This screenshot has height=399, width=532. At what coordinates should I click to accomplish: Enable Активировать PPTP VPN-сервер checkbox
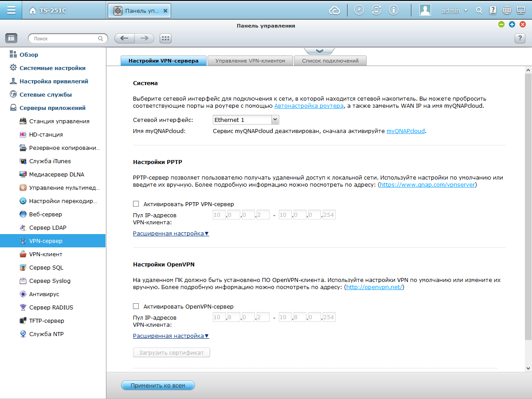(136, 204)
